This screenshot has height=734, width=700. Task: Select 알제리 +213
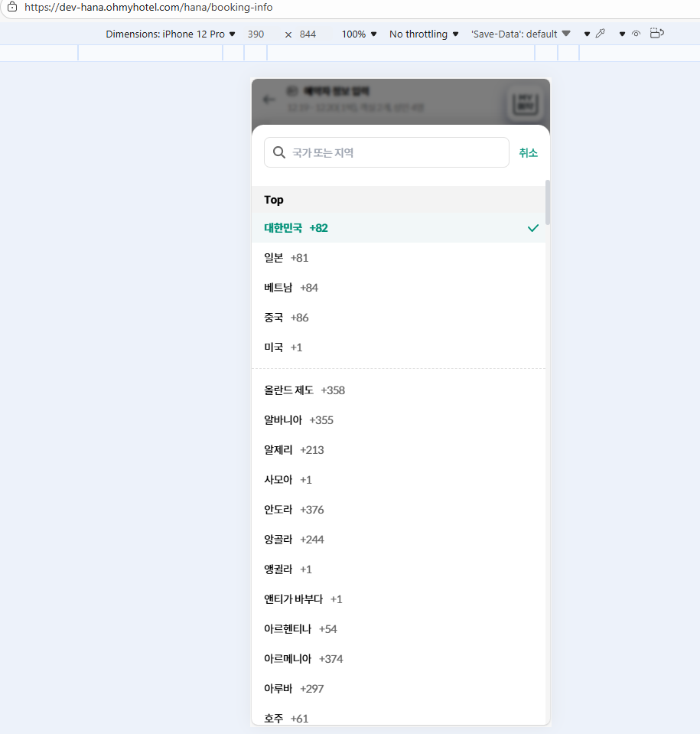(x=399, y=450)
